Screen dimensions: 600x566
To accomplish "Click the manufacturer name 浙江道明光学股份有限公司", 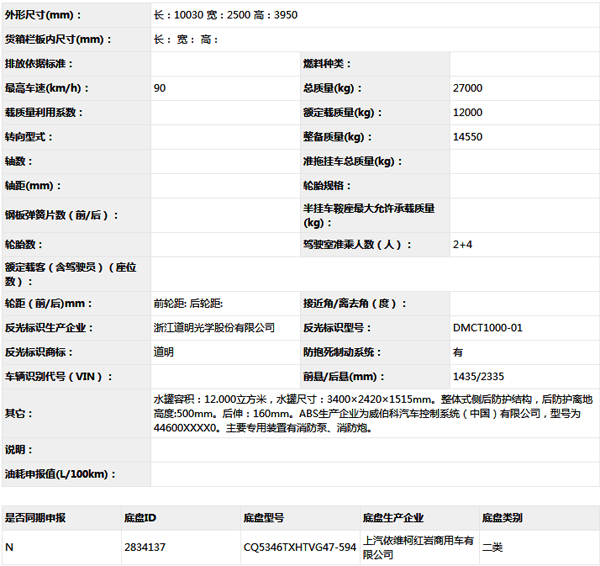I will coord(214,327).
